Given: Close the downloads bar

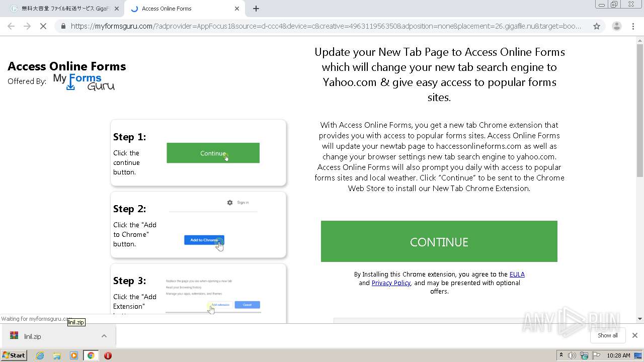Looking at the screenshot, I should pyautogui.click(x=634, y=335).
